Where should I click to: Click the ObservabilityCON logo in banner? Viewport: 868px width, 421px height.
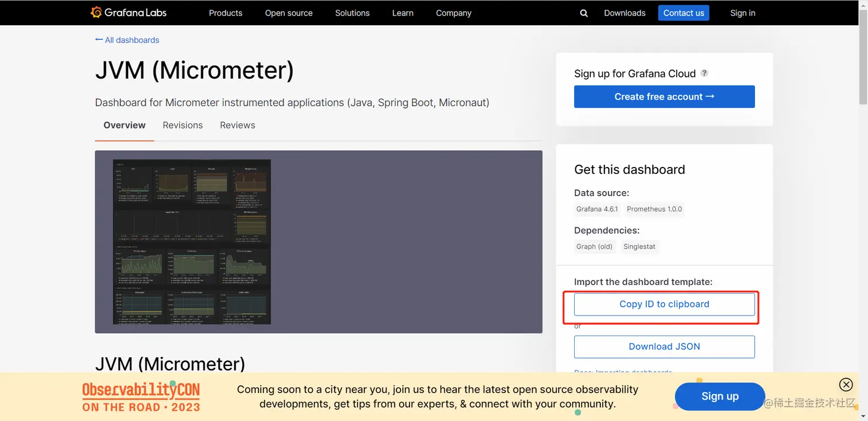pos(141,397)
